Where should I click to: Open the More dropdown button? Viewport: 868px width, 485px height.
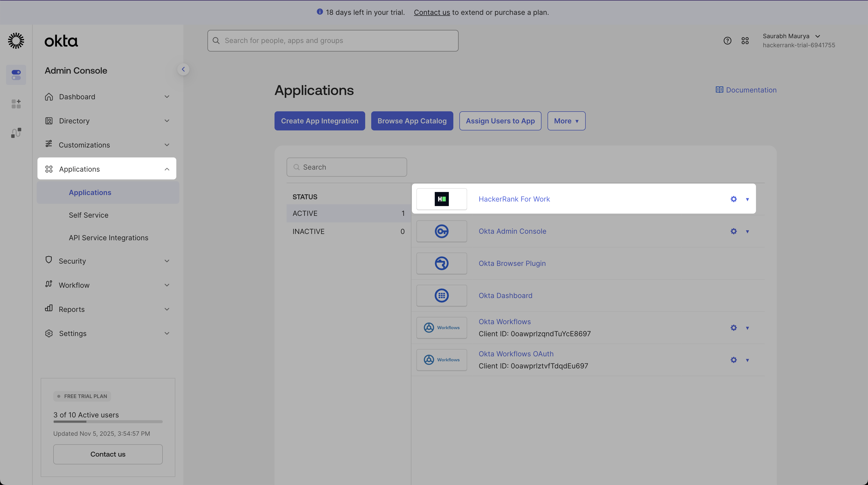pyautogui.click(x=566, y=121)
